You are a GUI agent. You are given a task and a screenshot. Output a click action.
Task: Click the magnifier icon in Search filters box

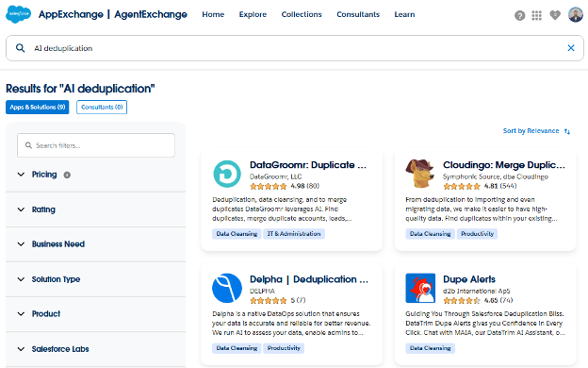tap(28, 145)
